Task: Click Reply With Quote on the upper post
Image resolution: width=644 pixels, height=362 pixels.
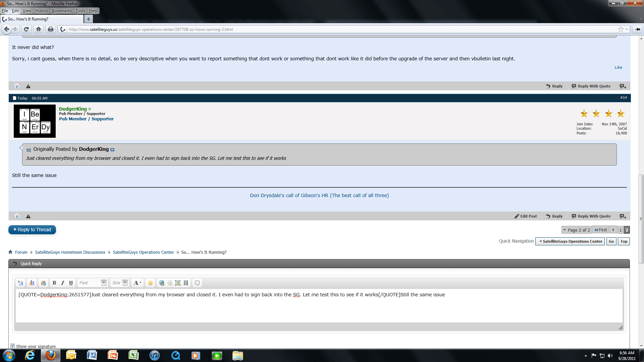Action: 591,86
